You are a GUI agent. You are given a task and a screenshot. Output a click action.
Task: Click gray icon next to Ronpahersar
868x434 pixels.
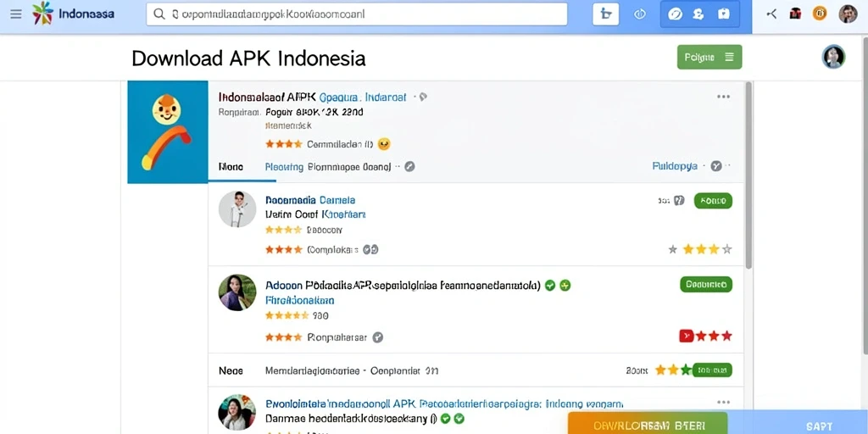tap(377, 337)
